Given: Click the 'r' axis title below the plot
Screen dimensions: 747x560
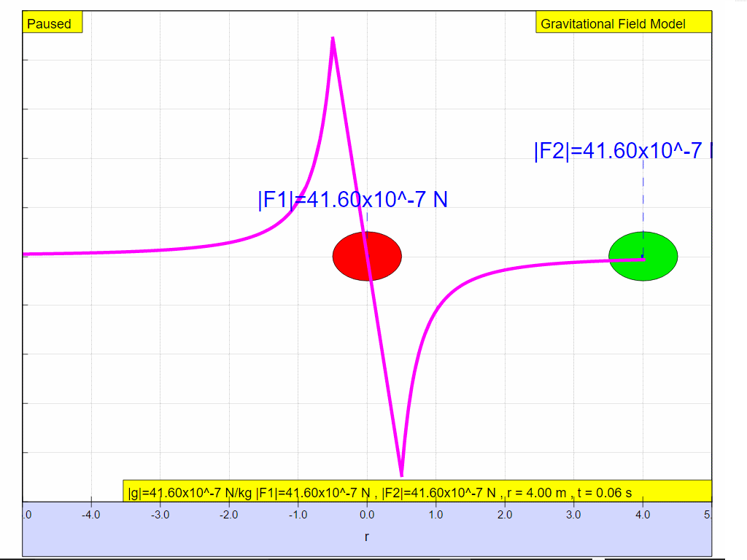Looking at the screenshot, I should pos(367,537).
